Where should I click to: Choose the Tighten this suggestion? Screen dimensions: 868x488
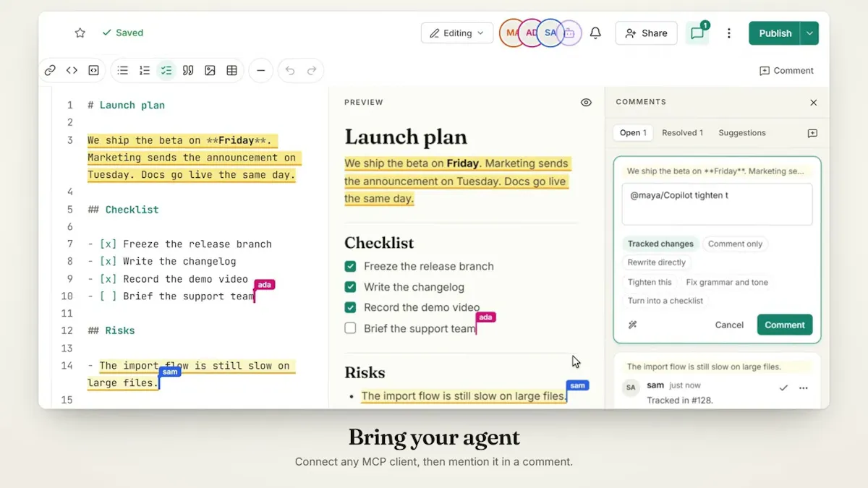[x=650, y=282]
